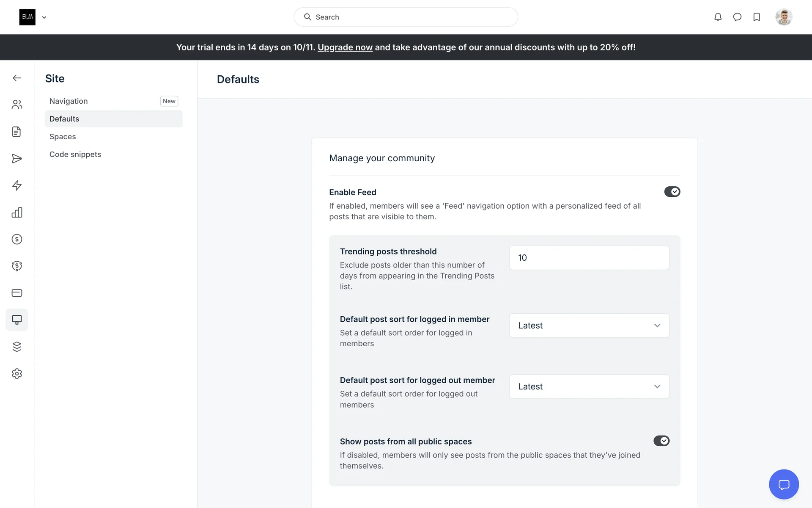Image resolution: width=812 pixels, height=508 pixels.
Task: Click the notifications bell icon
Action: [x=718, y=17]
